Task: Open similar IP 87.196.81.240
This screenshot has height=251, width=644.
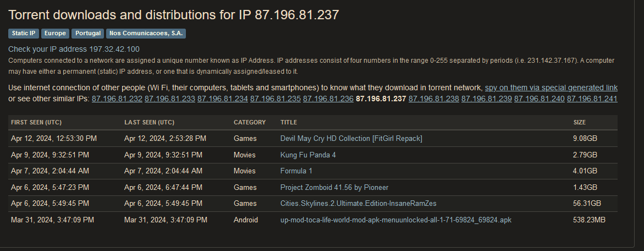Action: (x=540, y=99)
